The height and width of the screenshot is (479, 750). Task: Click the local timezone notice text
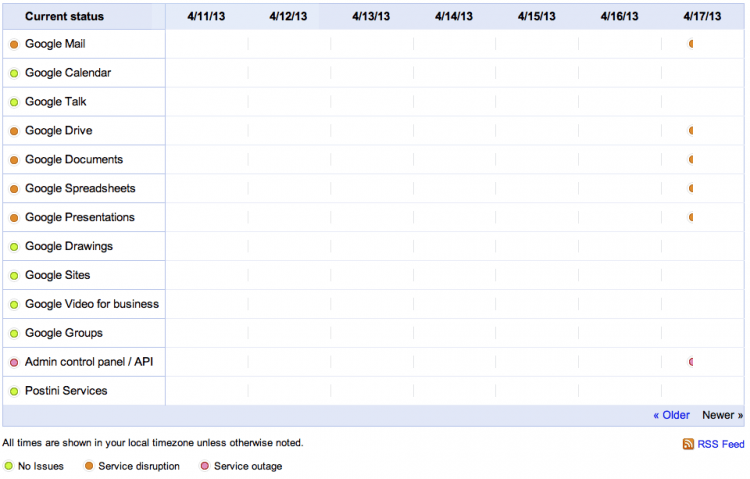pyautogui.click(x=153, y=443)
